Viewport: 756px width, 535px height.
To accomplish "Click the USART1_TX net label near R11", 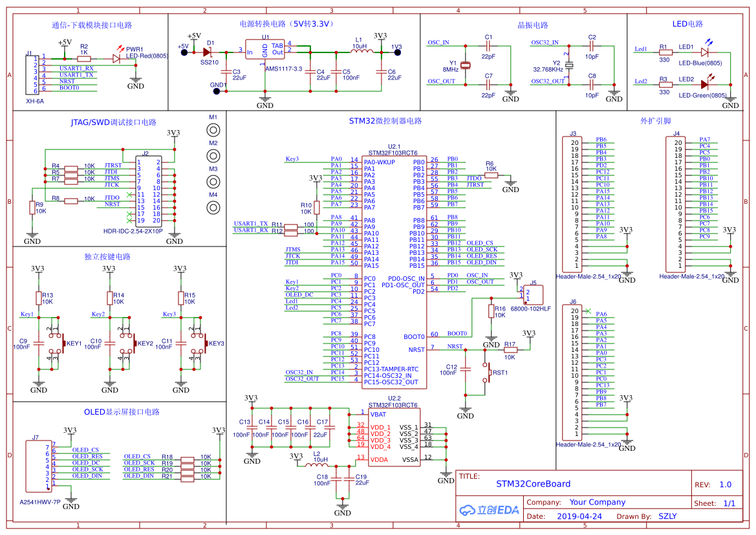I will 251,224.
